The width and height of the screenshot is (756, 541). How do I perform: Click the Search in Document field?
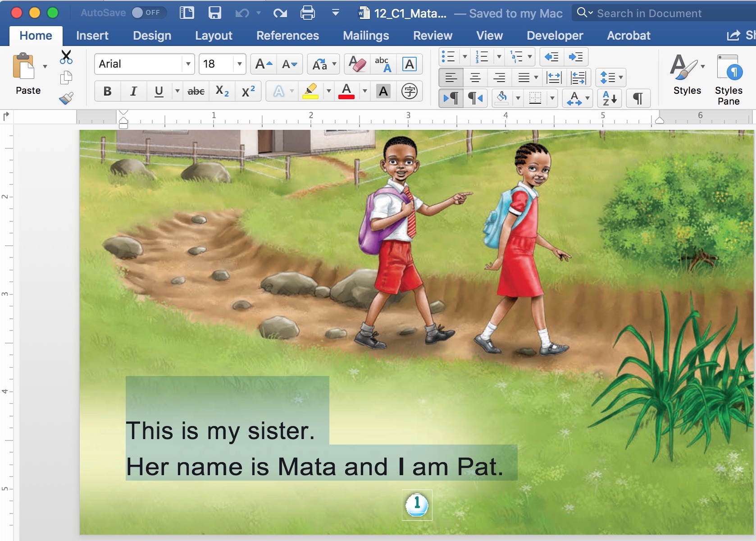(x=664, y=13)
